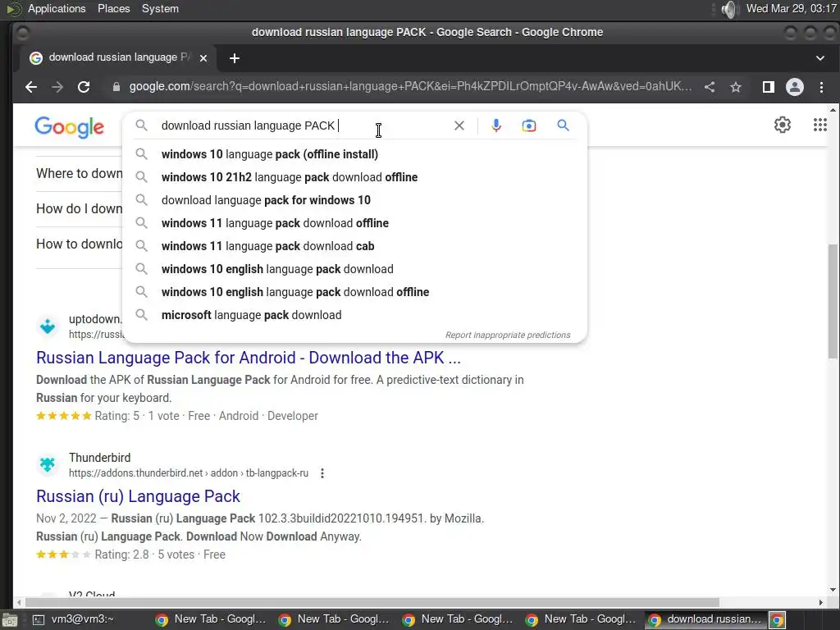
Task: Open Russian (ru) Language Pack result
Action: tap(138, 496)
